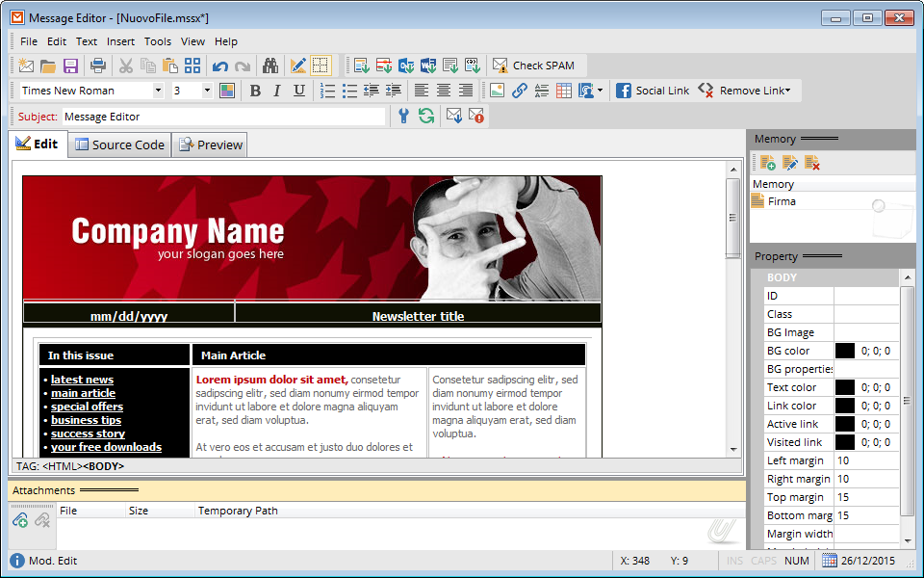Image resolution: width=924 pixels, height=578 pixels.
Task: Add a new Memory item icon
Action: (767, 163)
